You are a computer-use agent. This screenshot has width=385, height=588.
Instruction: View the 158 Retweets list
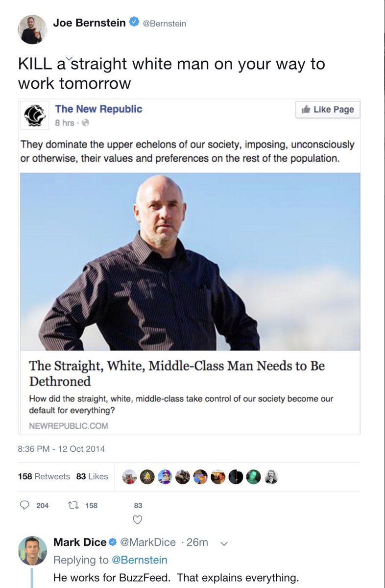[x=44, y=476]
